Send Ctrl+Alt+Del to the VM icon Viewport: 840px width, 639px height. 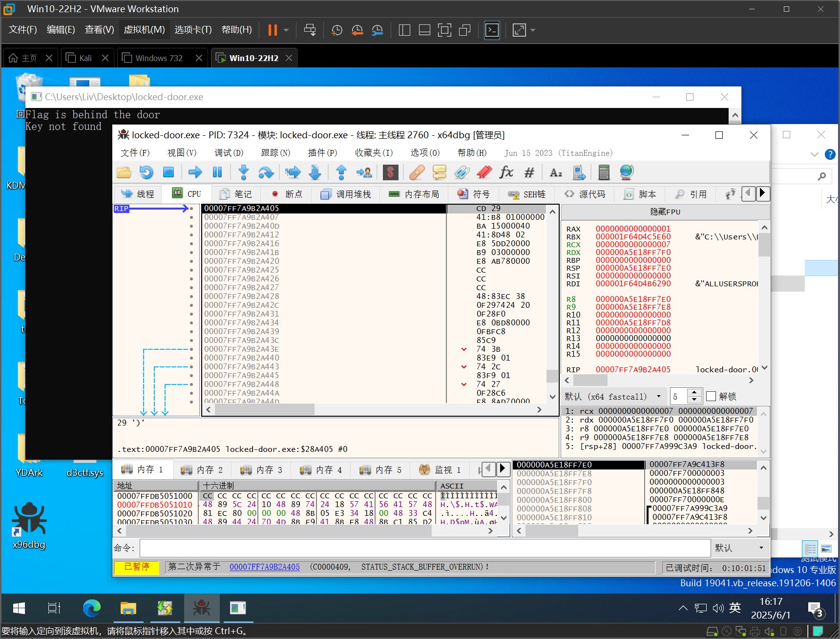click(310, 30)
